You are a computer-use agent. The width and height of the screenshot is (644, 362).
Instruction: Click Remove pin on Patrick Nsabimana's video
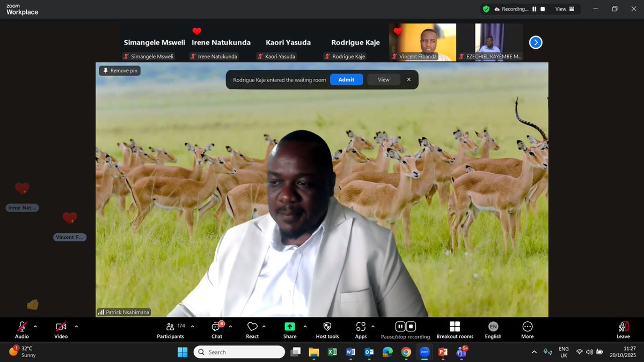coord(119,70)
